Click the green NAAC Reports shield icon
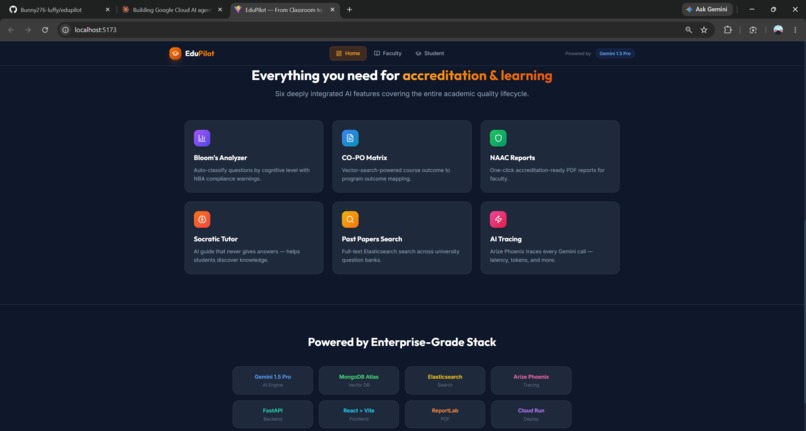 [498, 138]
